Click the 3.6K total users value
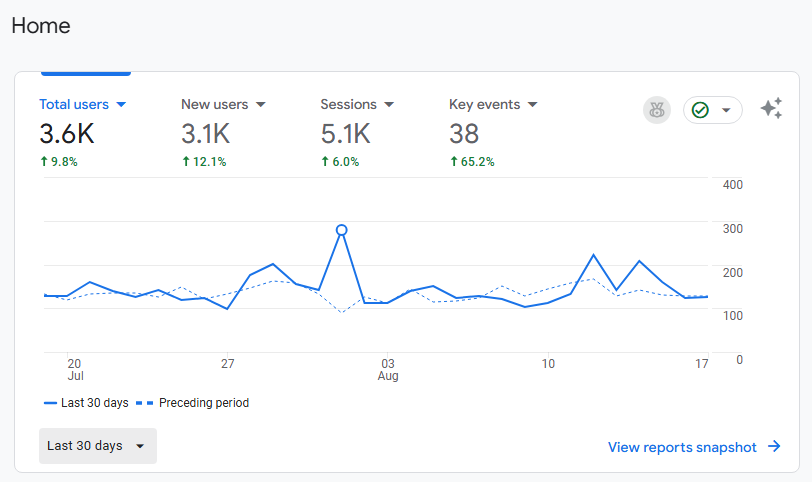Screen dimensions: 812x482 [67, 133]
